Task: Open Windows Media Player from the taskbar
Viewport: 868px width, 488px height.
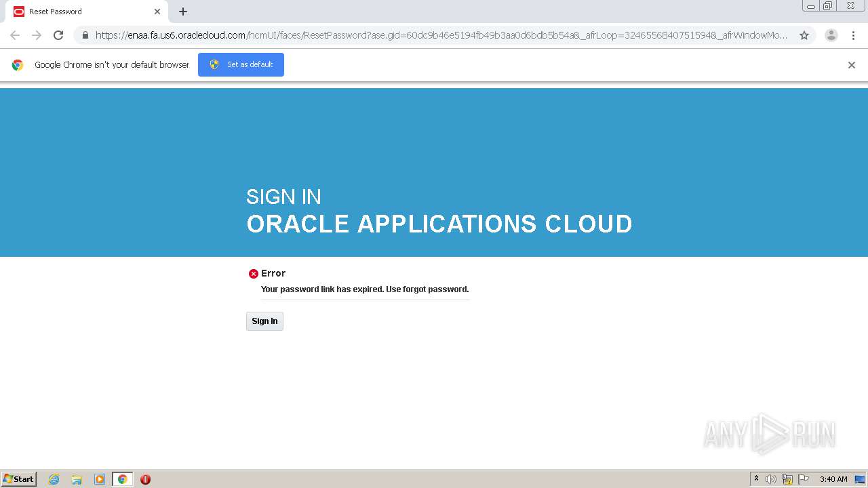Action: pyautogui.click(x=100, y=479)
